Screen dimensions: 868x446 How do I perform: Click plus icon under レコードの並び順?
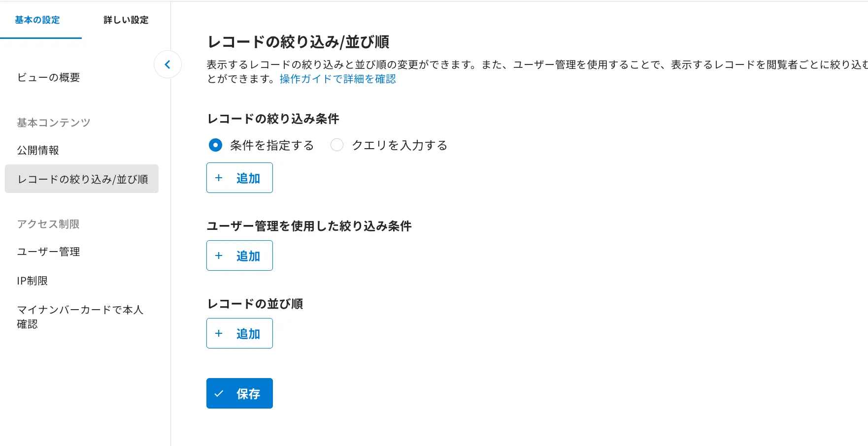(219, 333)
